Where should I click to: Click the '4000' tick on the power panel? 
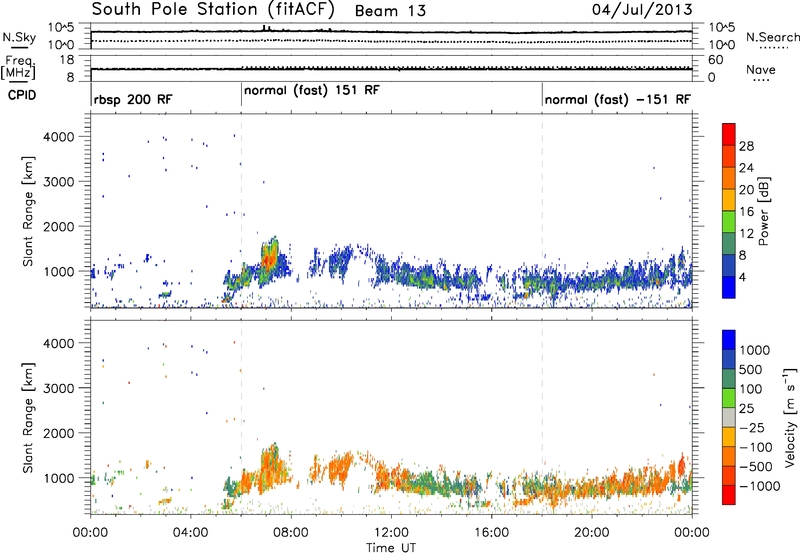59,137
